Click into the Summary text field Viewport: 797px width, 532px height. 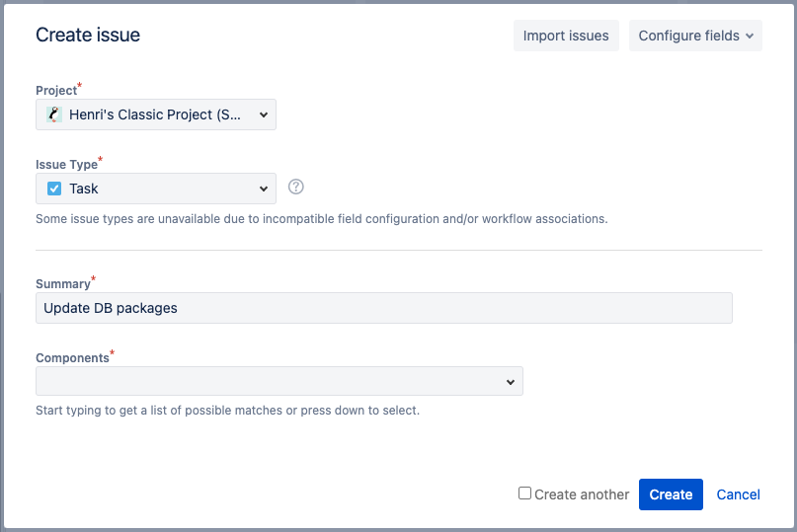(383, 308)
